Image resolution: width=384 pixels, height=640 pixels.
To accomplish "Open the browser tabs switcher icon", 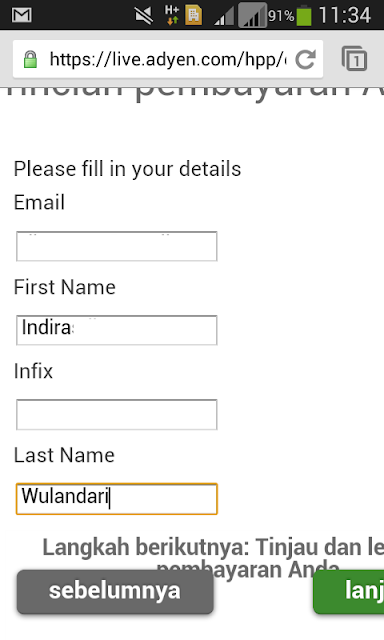I will (x=354, y=59).
